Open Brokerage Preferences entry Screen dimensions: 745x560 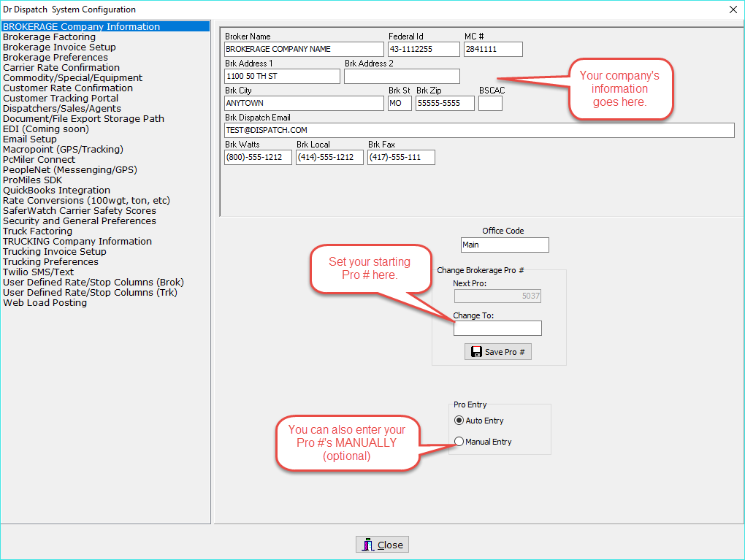point(56,58)
